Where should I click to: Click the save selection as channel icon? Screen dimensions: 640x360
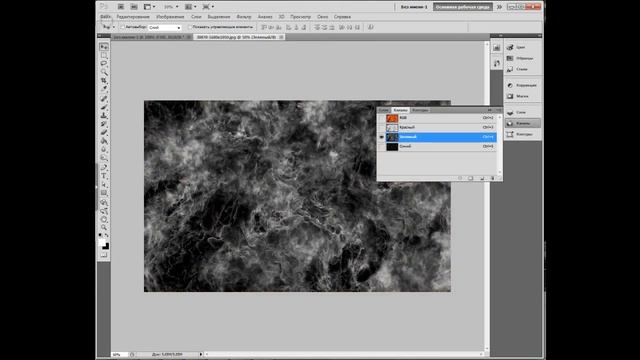tap(471, 178)
